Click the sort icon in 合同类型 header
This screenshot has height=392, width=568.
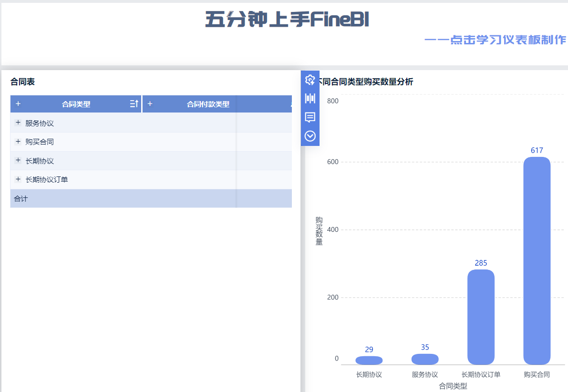(x=134, y=104)
